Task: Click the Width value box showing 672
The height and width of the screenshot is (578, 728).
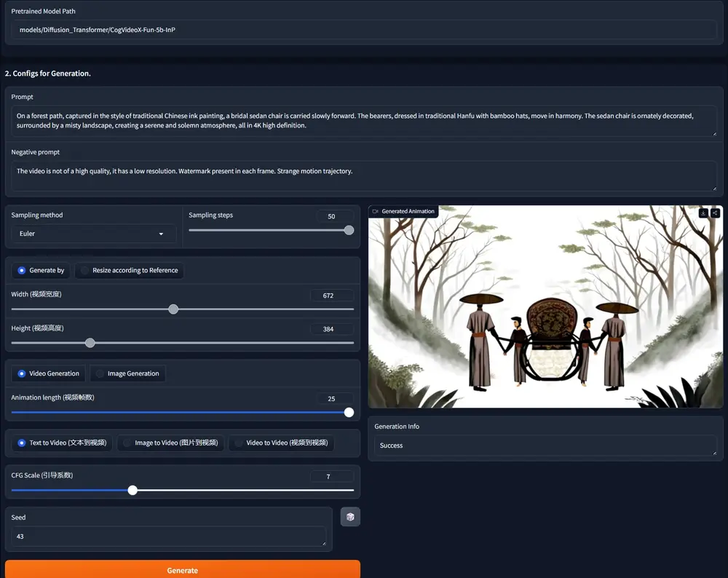Action: (331, 296)
